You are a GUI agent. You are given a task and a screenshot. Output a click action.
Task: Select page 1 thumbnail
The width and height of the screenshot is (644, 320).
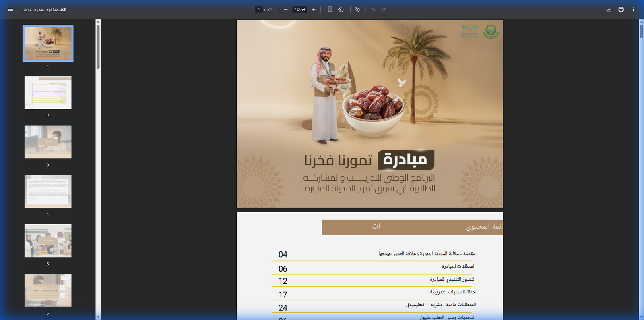48,43
